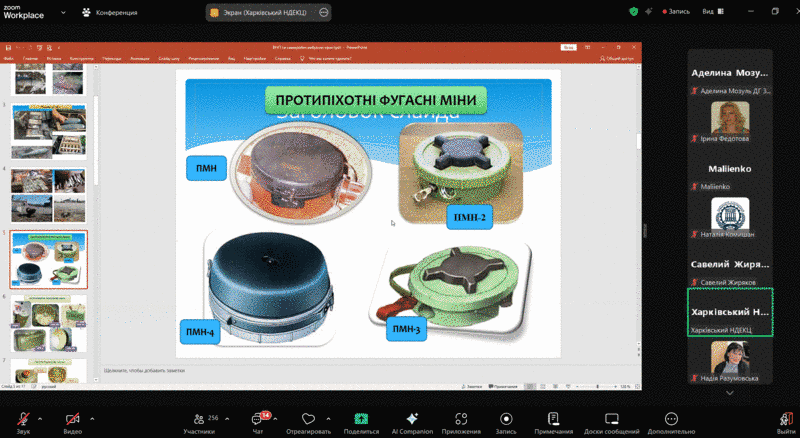The height and width of the screenshot is (438, 800).
Task: Open the Справка ribbon tab
Action: pyautogui.click(x=283, y=59)
